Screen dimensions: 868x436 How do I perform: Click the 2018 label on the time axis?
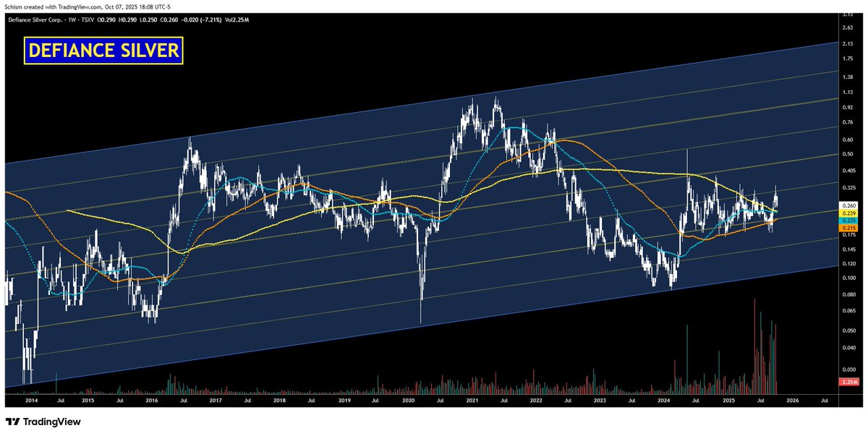pyautogui.click(x=280, y=399)
